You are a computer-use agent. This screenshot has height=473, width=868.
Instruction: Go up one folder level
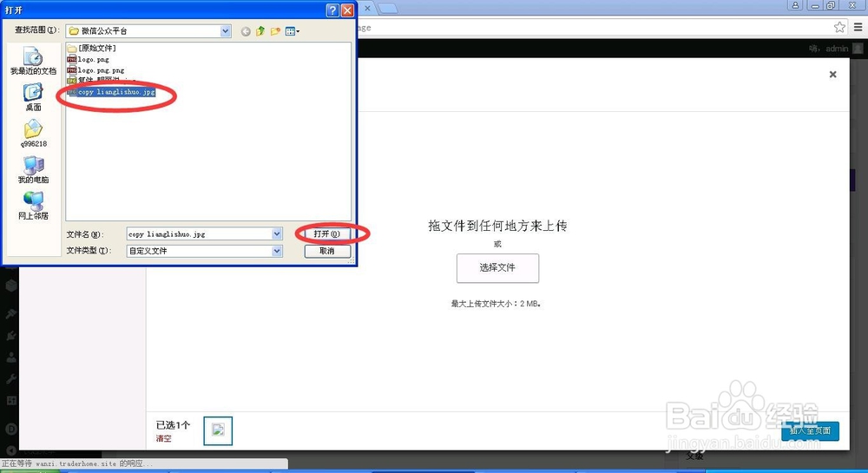pyautogui.click(x=260, y=31)
